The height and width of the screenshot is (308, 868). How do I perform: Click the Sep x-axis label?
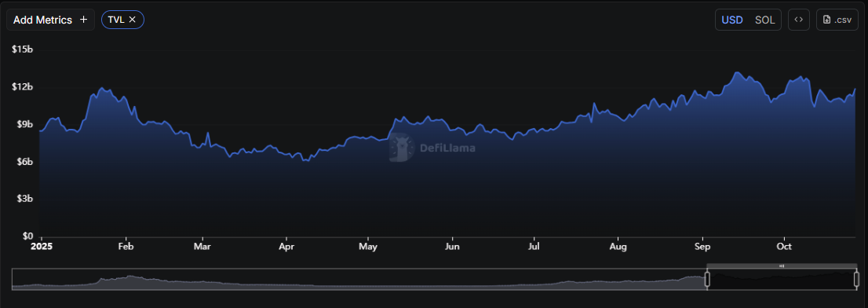(702, 247)
